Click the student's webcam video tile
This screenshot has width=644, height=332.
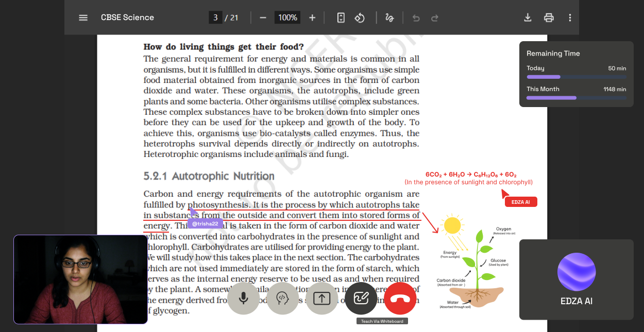pos(80,279)
